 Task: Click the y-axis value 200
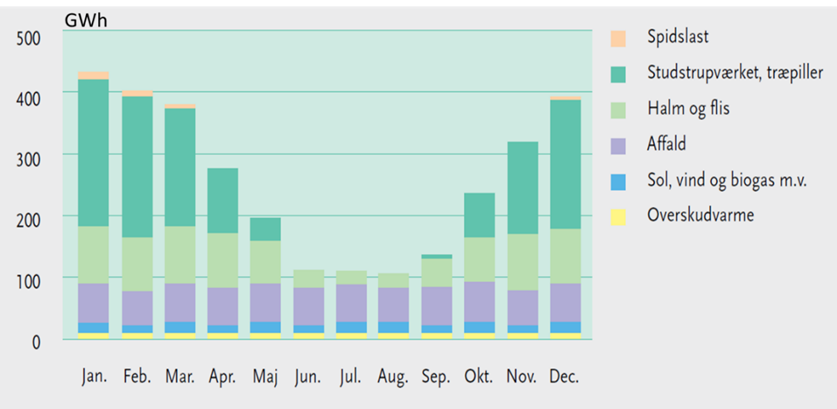tap(28, 221)
